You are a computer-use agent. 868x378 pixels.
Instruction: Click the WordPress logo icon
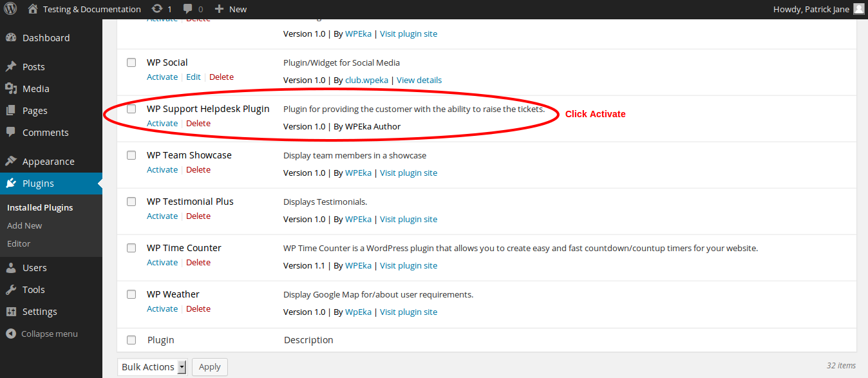coord(10,9)
